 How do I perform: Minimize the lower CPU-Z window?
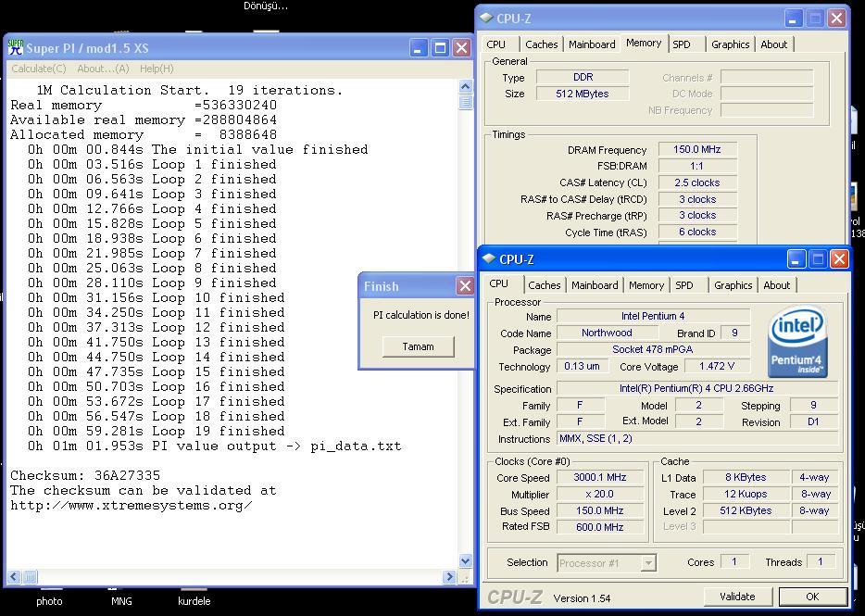796,258
